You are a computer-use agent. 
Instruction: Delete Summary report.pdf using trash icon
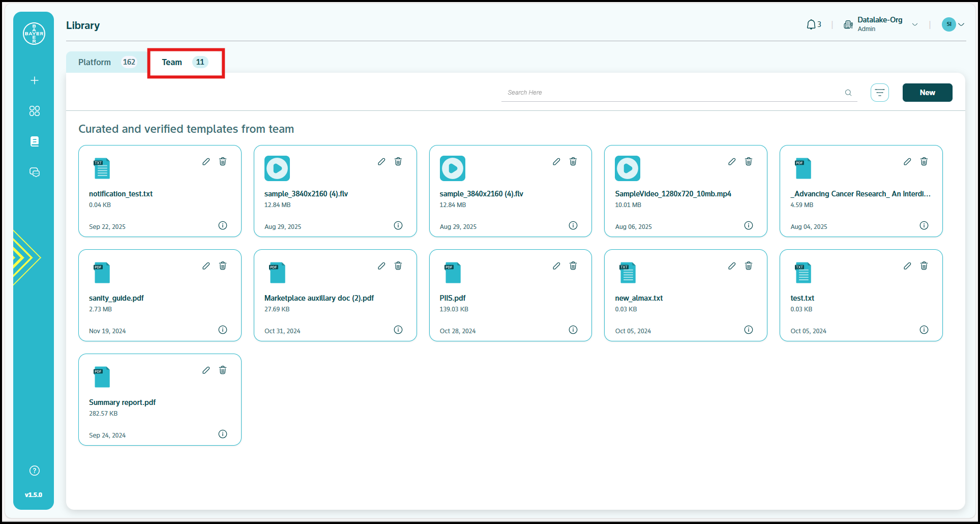(x=223, y=370)
